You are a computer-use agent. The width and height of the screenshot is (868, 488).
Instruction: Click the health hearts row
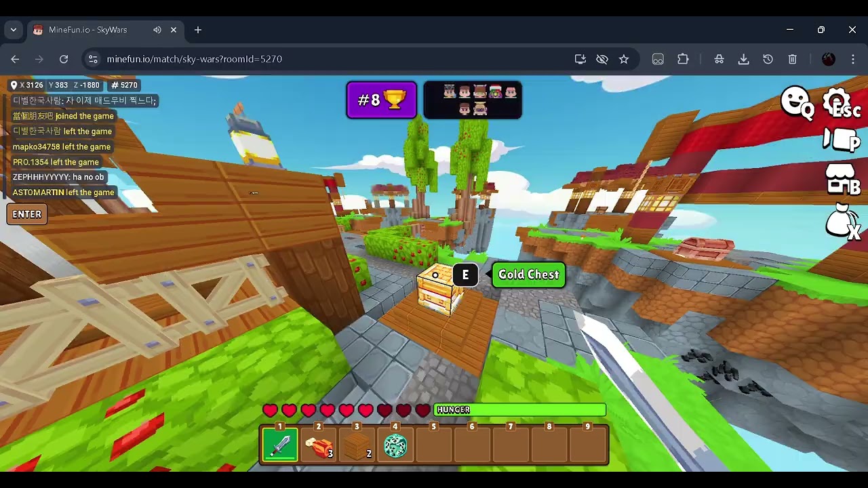(347, 410)
